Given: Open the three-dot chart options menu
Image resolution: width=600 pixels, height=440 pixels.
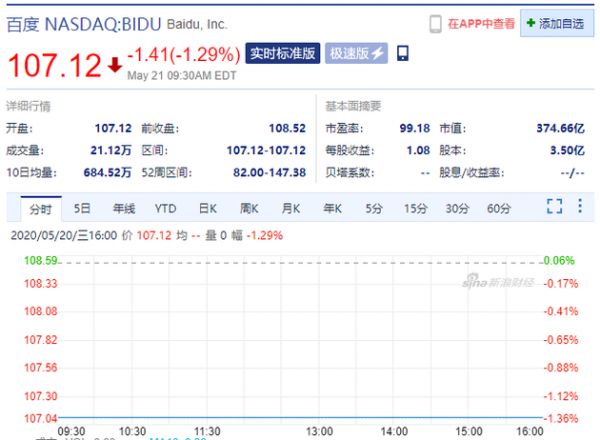Looking at the screenshot, I should pos(580,207).
